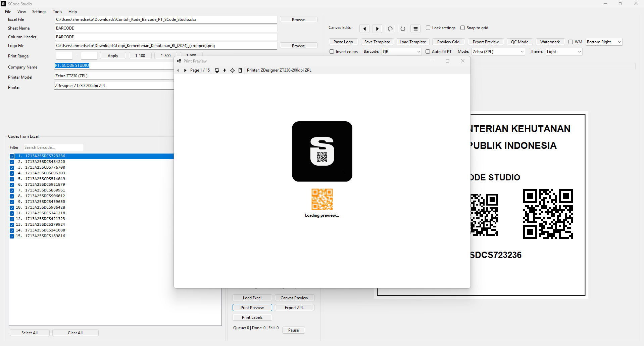This screenshot has height=346, width=644.
Task: Click the QC Mode button
Action: coord(519,42)
